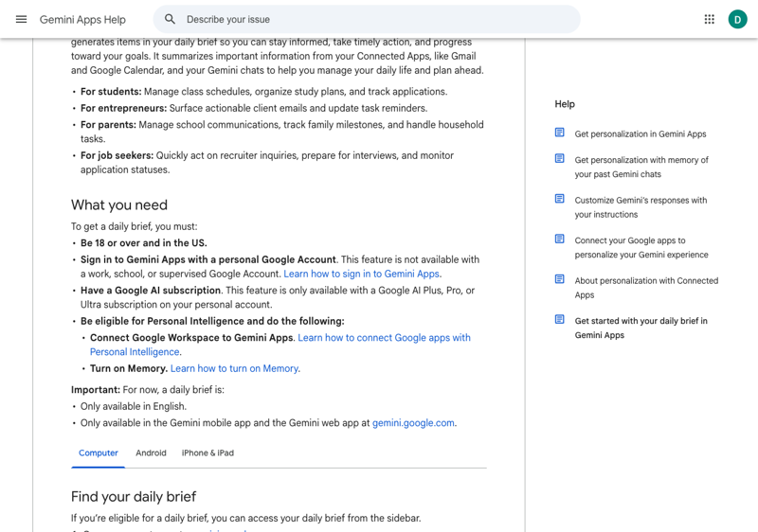Open Get personalization in Gemini Apps article
The height and width of the screenshot is (532, 758).
coord(641,133)
